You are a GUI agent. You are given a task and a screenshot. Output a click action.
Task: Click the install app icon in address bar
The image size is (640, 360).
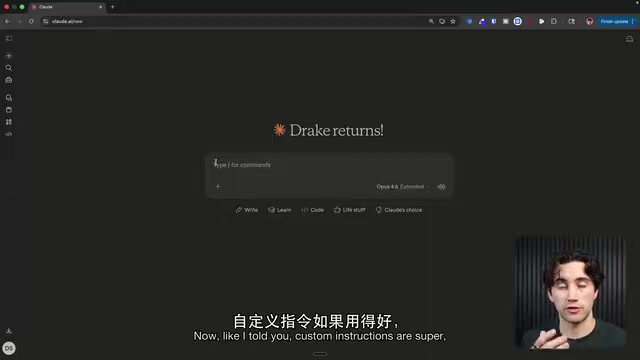pyautogui.click(x=442, y=21)
